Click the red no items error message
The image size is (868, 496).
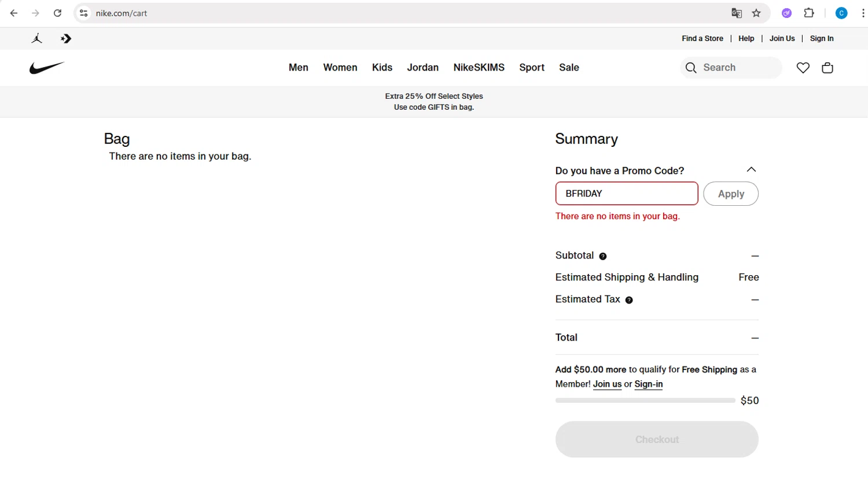point(617,216)
